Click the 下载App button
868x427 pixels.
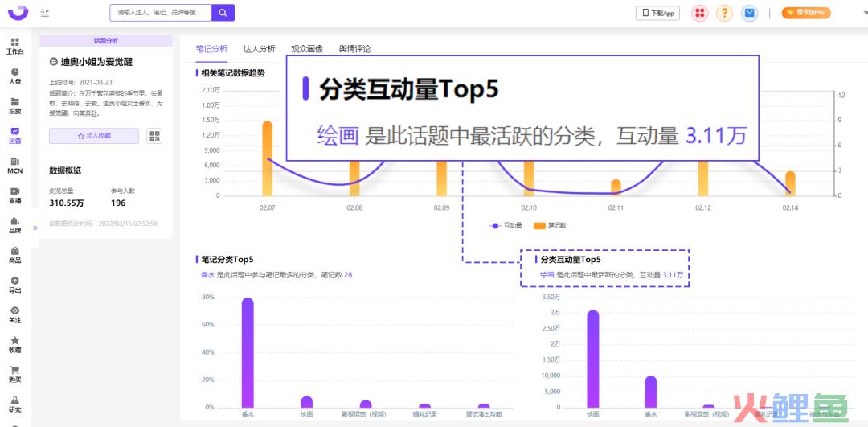tap(657, 14)
